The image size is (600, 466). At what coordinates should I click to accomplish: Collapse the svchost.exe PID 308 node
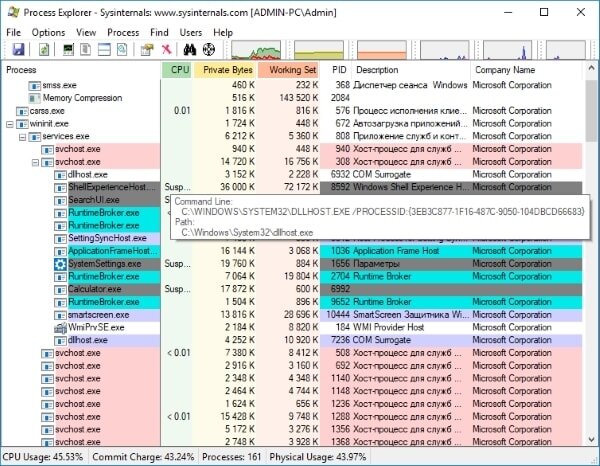click(35, 162)
